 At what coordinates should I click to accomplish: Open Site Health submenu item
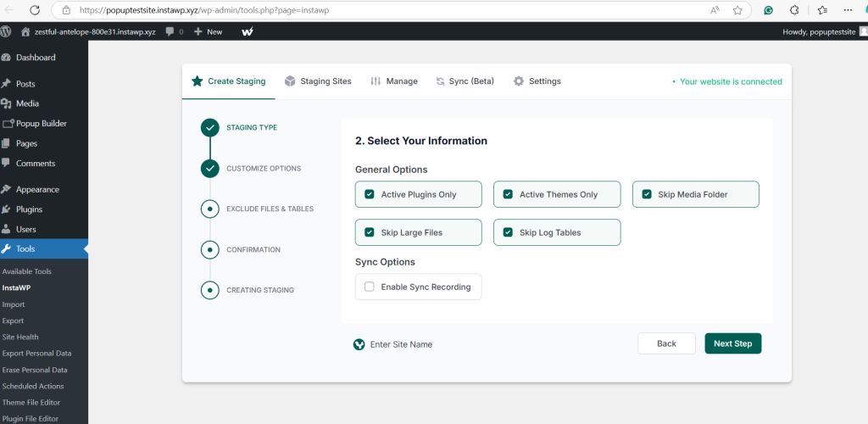click(x=20, y=337)
